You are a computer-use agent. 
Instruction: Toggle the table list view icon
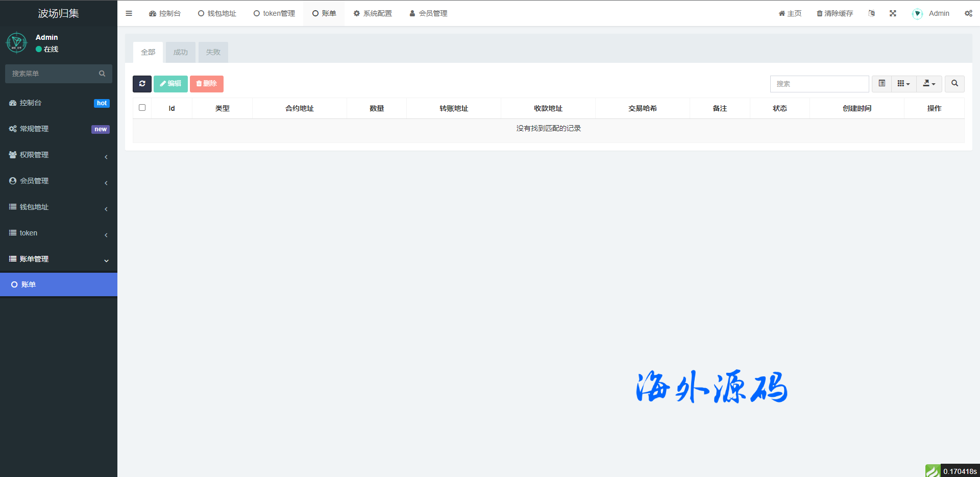tap(881, 84)
